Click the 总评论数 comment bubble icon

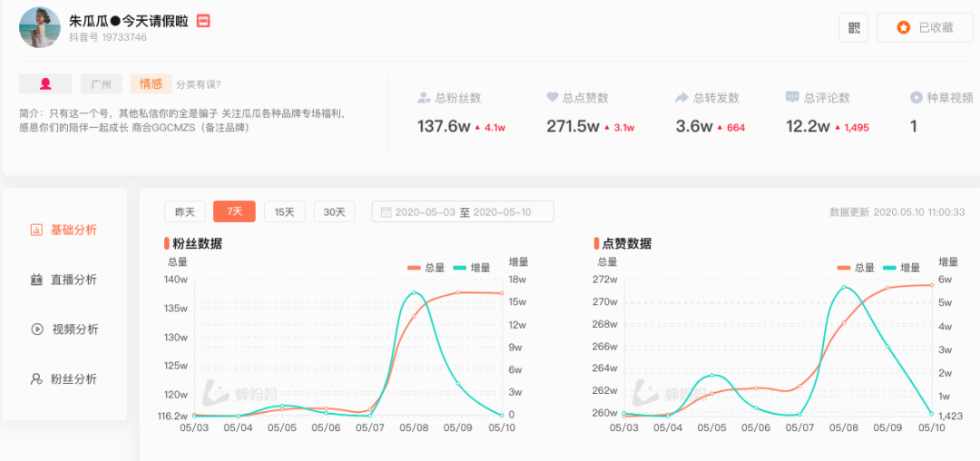click(792, 97)
